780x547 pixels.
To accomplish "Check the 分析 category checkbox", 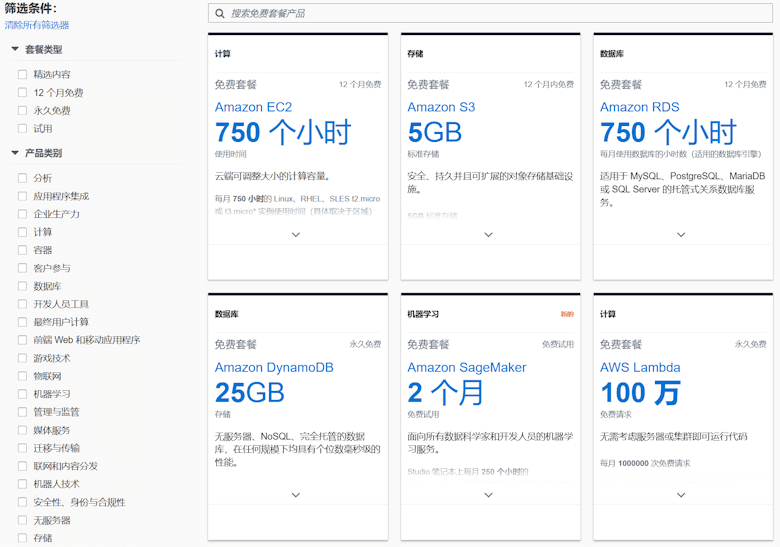I will (x=22, y=178).
